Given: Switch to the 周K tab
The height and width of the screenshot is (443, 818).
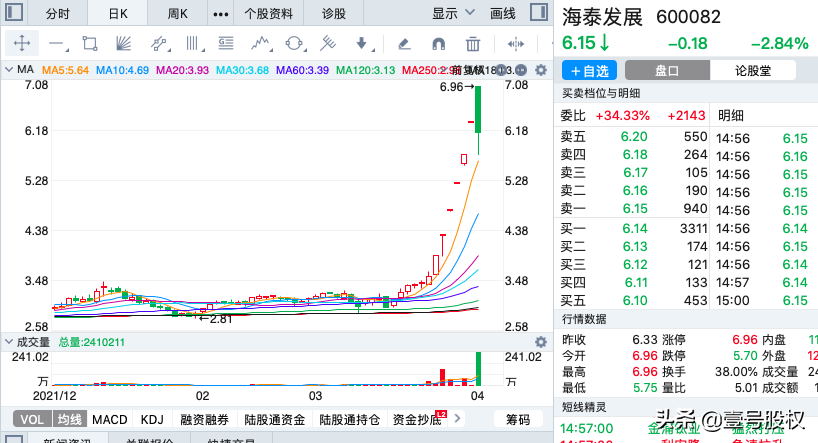Looking at the screenshot, I should point(178,13).
